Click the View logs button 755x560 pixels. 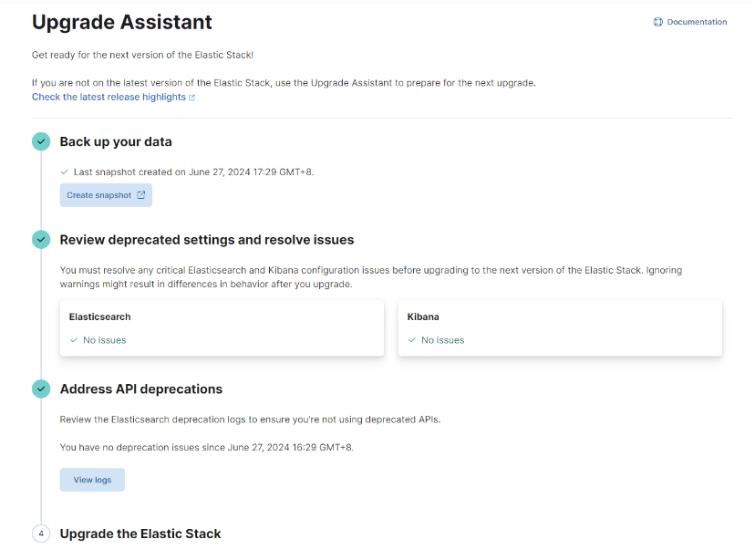click(x=92, y=480)
